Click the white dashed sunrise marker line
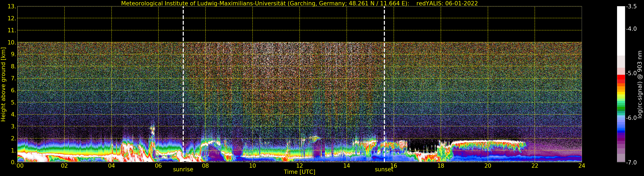644x176 pixels. pyautogui.click(x=183, y=84)
